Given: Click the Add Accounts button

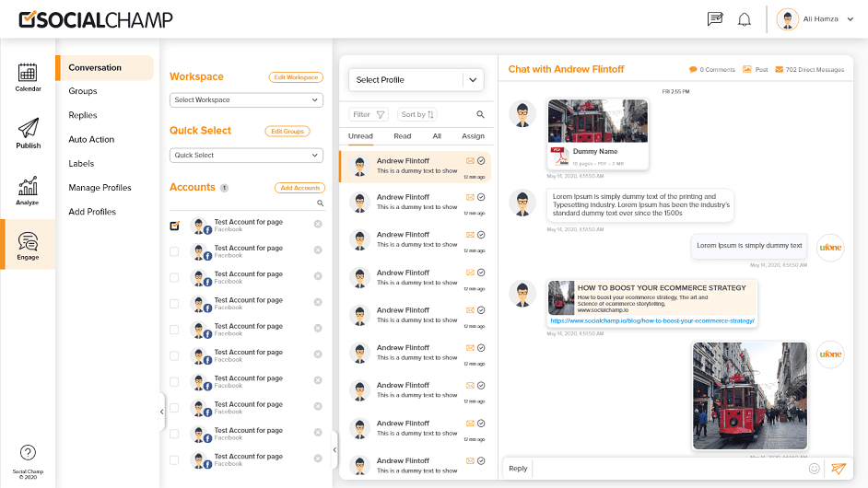Looking at the screenshot, I should click(x=299, y=188).
